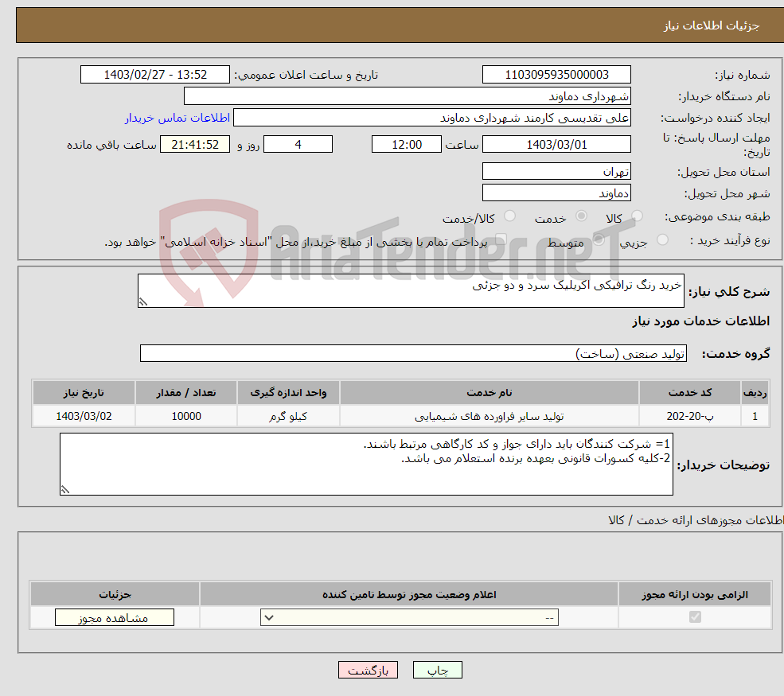The width and height of the screenshot is (784, 696).
Task: Click the province field تهران
Action: click(x=556, y=171)
